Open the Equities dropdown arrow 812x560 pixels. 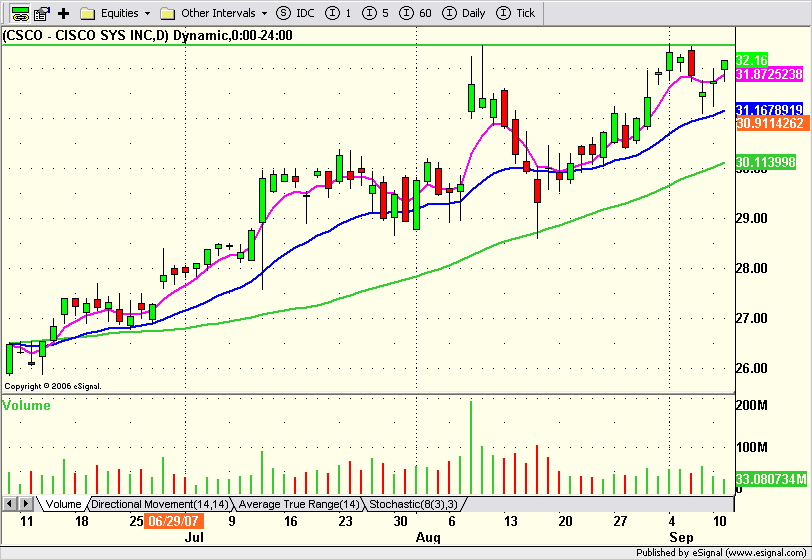[x=148, y=14]
